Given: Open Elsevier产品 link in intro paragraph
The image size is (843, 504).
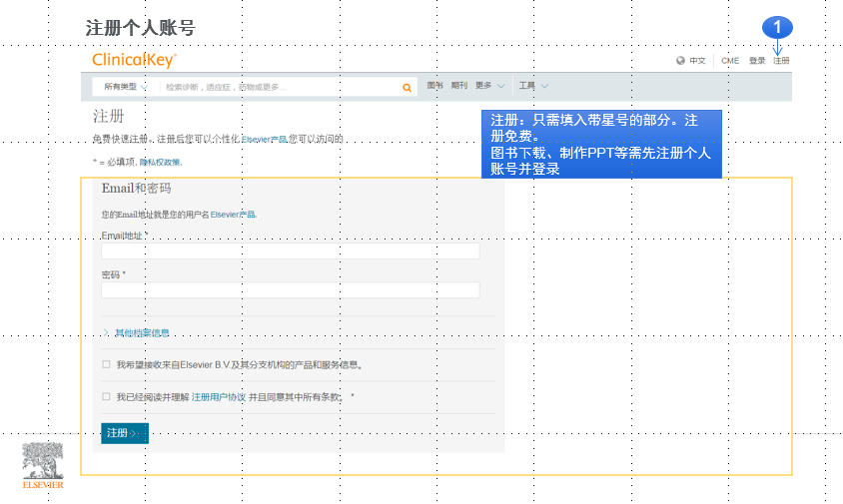Looking at the screenshot, I should [x=264, y=139].
